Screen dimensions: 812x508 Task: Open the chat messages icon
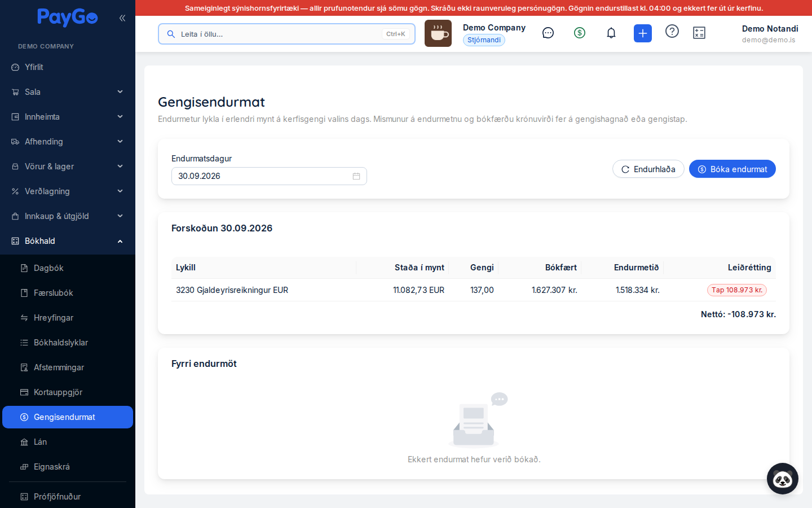pos(548,33)
